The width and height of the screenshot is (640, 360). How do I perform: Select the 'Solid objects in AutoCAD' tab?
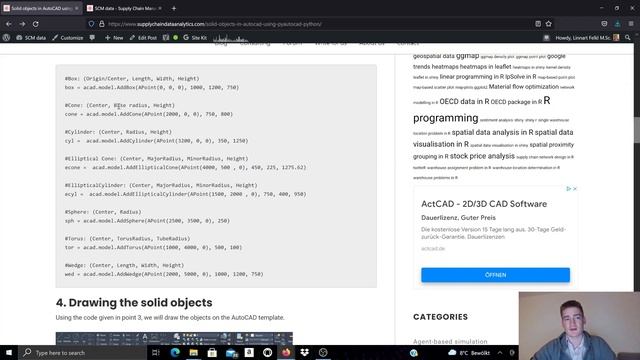(40, 8)
